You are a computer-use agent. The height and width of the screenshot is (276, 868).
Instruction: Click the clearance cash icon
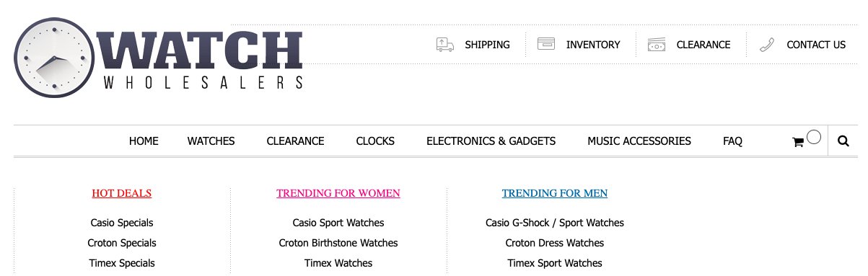pos(657,45)
